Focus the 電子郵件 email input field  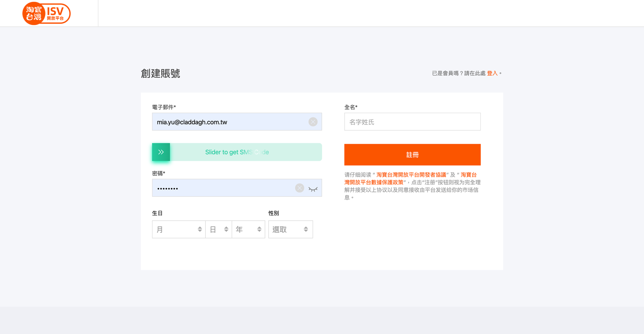(237, 122)
